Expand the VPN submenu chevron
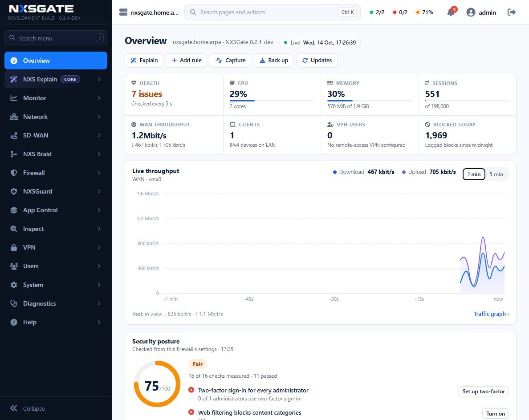Screen dimensions: 529x420 99,247
